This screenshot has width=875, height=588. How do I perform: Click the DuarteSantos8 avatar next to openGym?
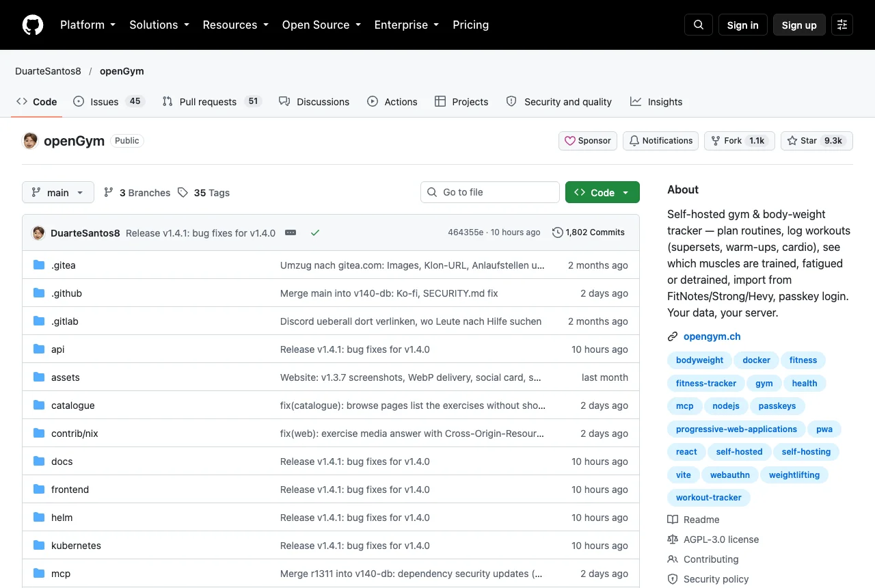(x=30, y=141)
